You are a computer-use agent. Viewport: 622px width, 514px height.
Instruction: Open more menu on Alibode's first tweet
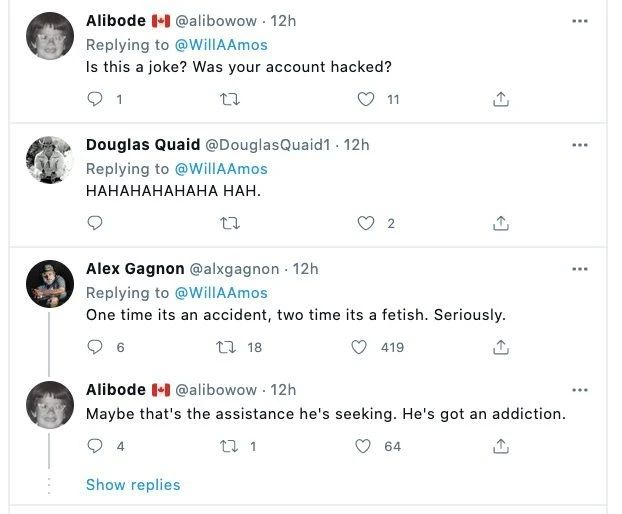point(580,21)
